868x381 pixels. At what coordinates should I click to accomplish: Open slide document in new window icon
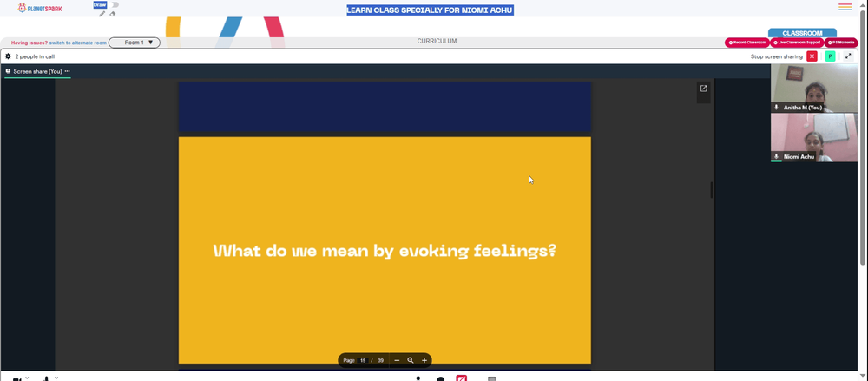pyautogui.click(x=704, y=89)
